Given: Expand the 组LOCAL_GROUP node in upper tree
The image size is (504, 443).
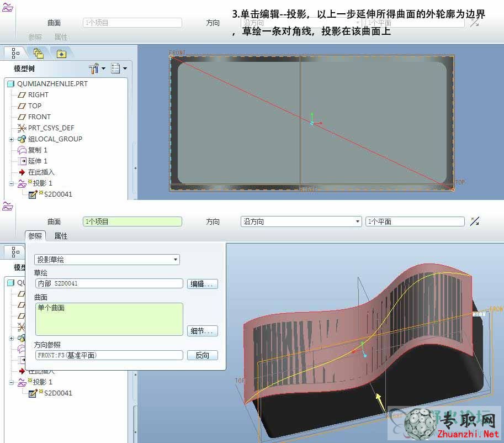Looking at the screenshot, I should pos(12,139).
